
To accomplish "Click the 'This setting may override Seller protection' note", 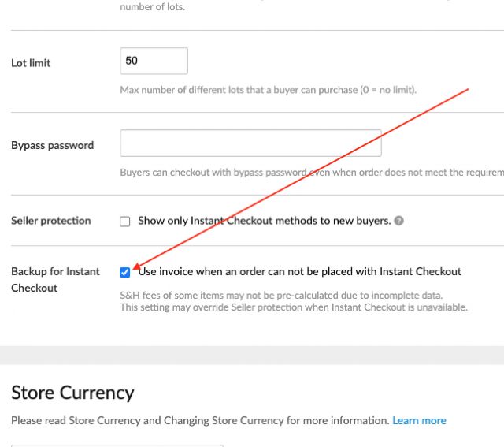I will pos(294,307).
